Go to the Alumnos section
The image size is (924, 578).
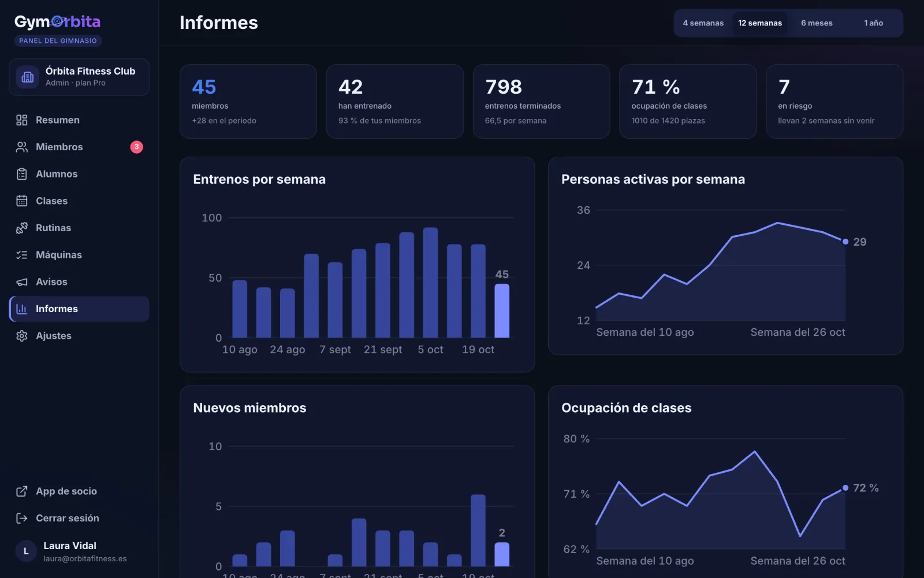[x=79, y=174]
